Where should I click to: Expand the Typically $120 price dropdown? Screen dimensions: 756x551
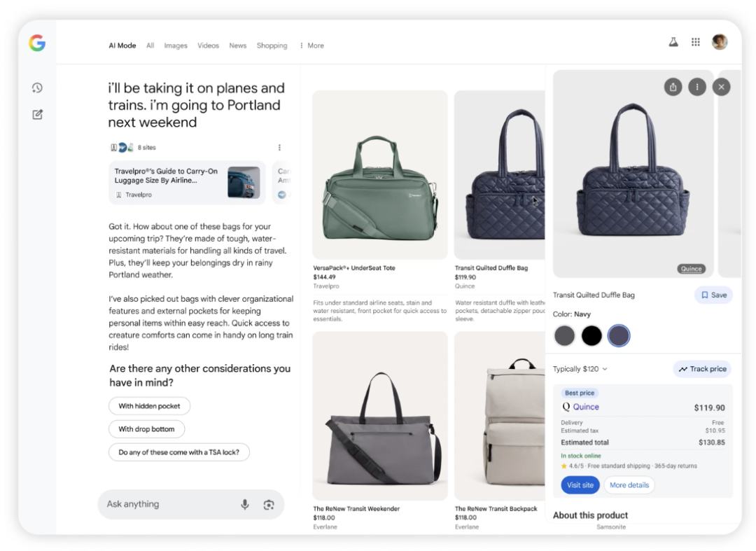(580, 369)
